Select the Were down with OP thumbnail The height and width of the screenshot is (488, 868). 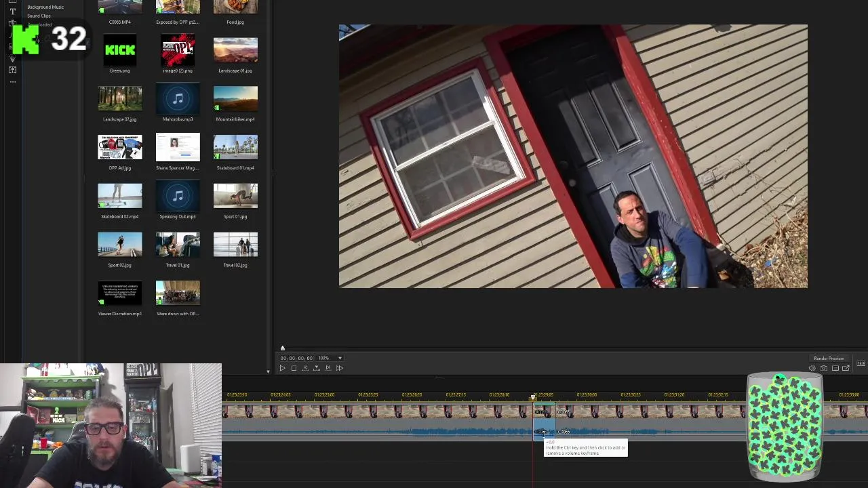pos(178,293)
